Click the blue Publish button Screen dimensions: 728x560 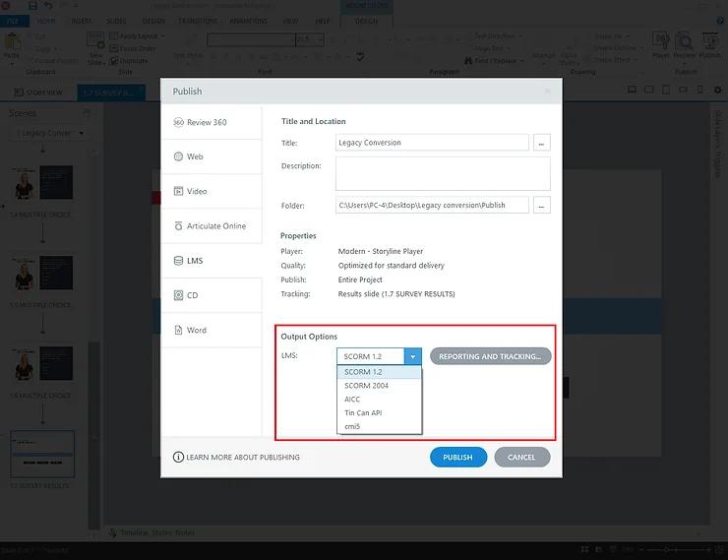coord(457,457)
